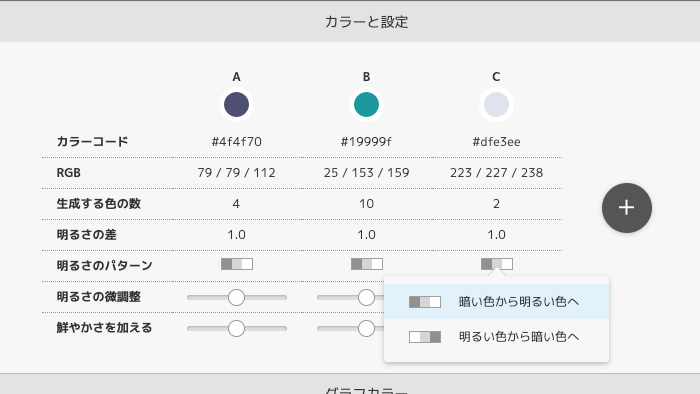Pick color swatch A purple circle
The width and height of the screenshot is (700, 394).
(236, 104)
